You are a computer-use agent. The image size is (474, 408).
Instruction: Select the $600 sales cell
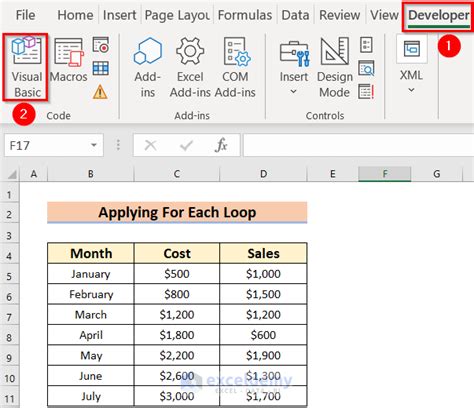(263, 335)
